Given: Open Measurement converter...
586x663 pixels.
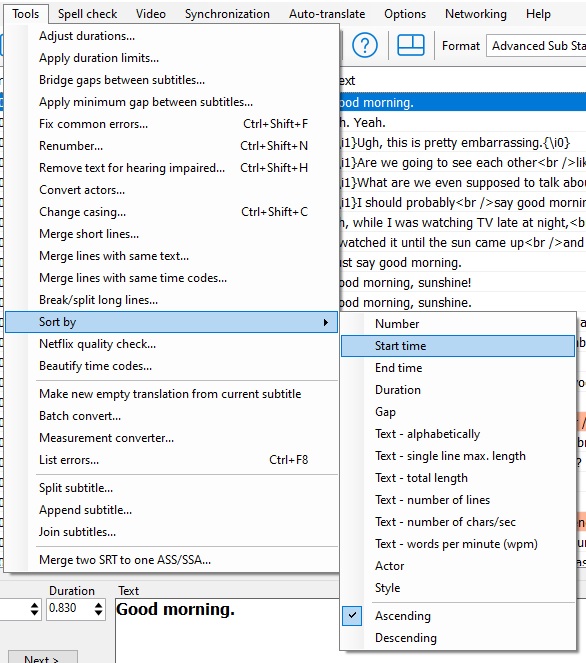Looking at the screenshot, I should 172,438.
